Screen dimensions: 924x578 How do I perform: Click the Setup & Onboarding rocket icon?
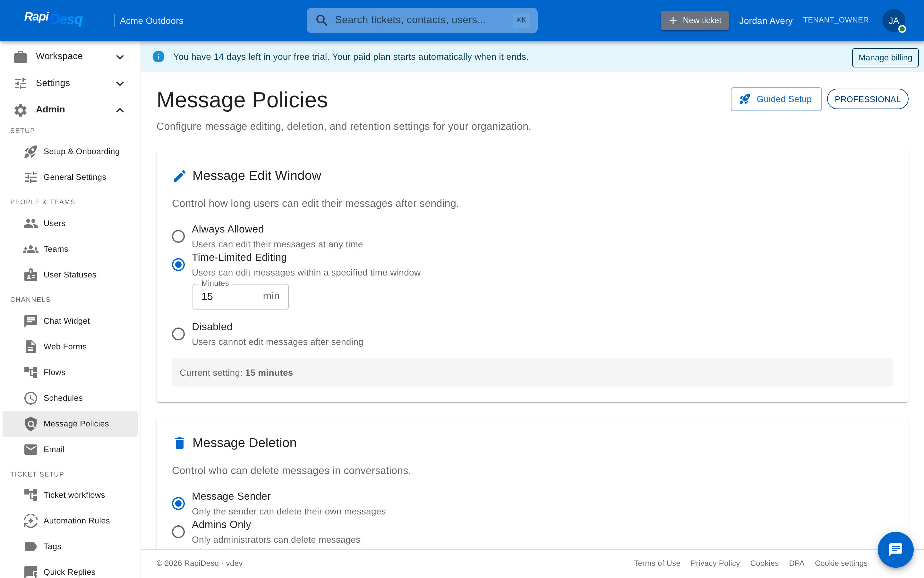30,152
